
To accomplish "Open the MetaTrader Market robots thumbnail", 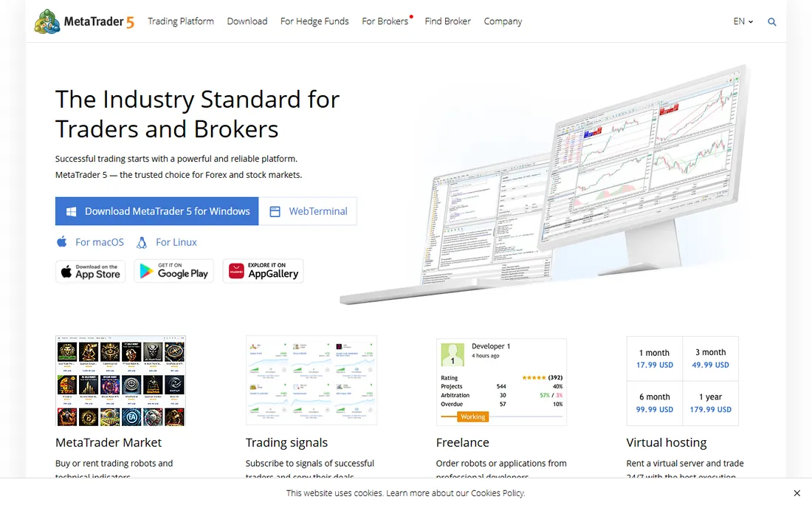I will 120,380.
